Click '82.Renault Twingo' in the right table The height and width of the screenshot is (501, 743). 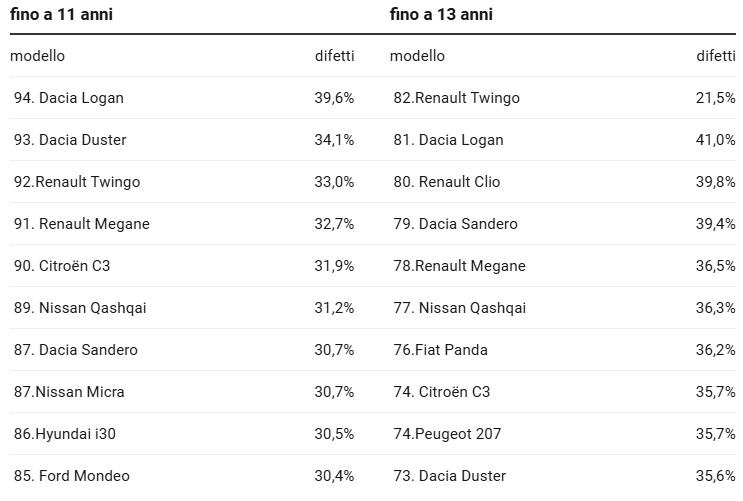(457, 98)
